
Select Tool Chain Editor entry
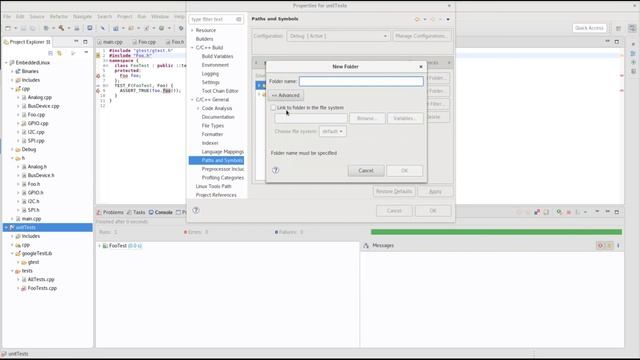point(220,91)
